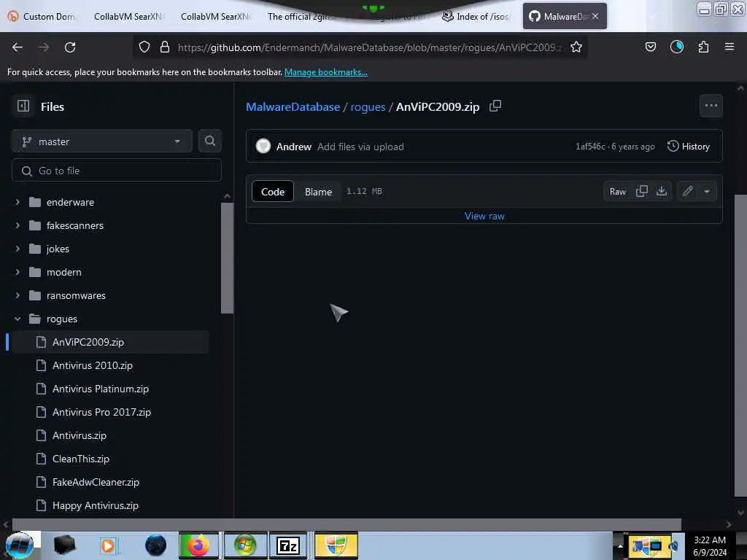Screen dimensions: 747x560
Task: Focus the Go to file search field
Action: (117, 171)
